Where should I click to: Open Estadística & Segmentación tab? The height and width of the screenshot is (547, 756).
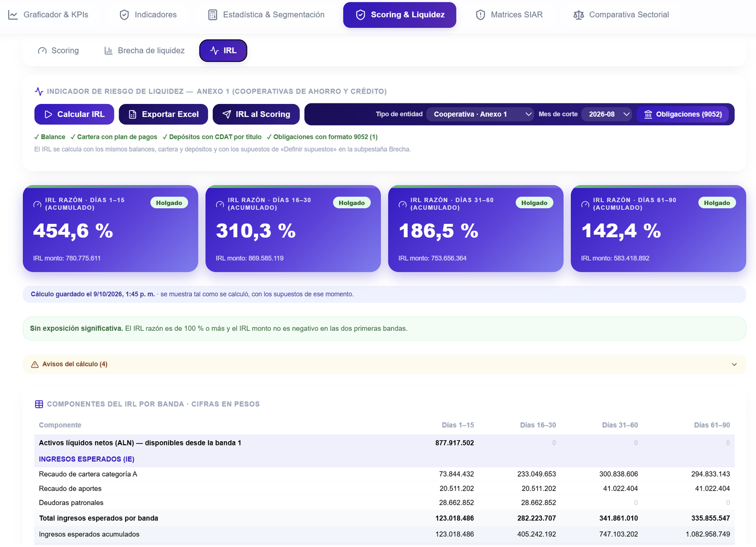(266, 15)
